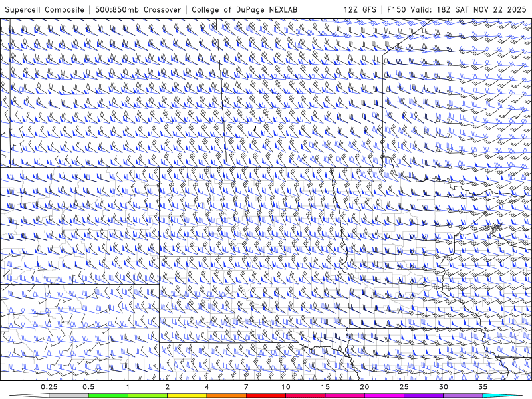Click the '1' legend value
This screenshot has width=532, height=399.
point(128,387)
